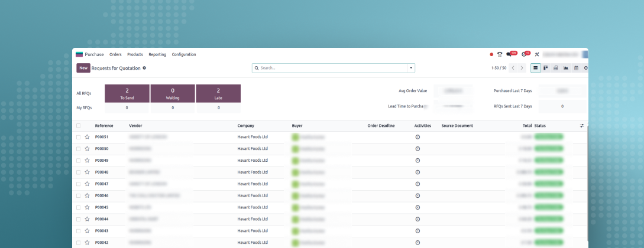Switch to Kanban view
Viewport: 644px width, 248px height.
(x=545, y=68)
